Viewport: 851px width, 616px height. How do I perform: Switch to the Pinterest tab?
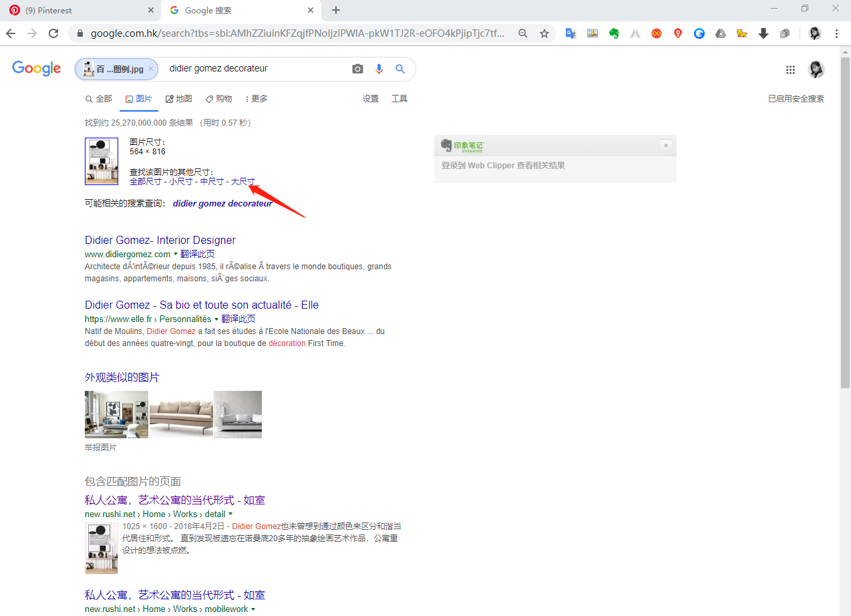point(80,10)
